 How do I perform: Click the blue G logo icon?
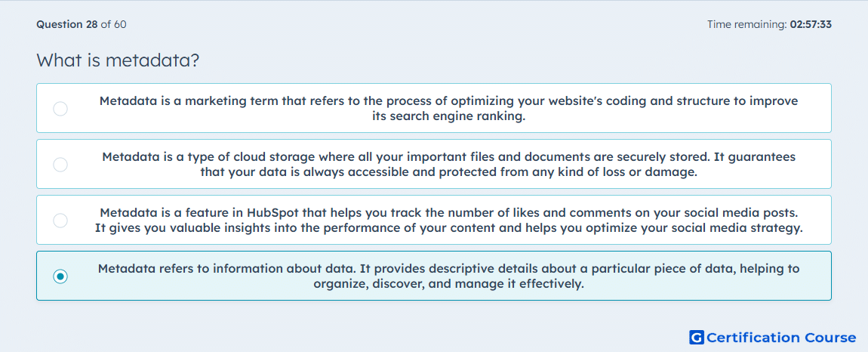pyautogui.click(x=697, y=337)
